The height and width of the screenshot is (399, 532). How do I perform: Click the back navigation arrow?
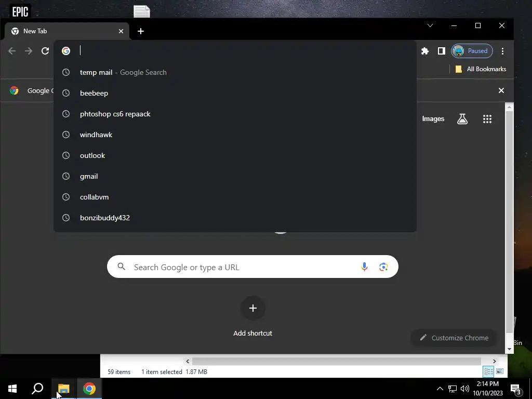12,51
